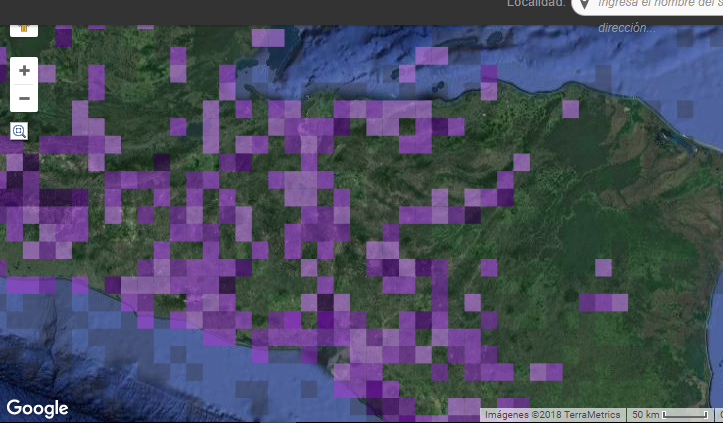Open the Imágenes ©2018 TerraMetrics attribution
The height and width of the screenshot is (423, 723).
pos(552,415)
